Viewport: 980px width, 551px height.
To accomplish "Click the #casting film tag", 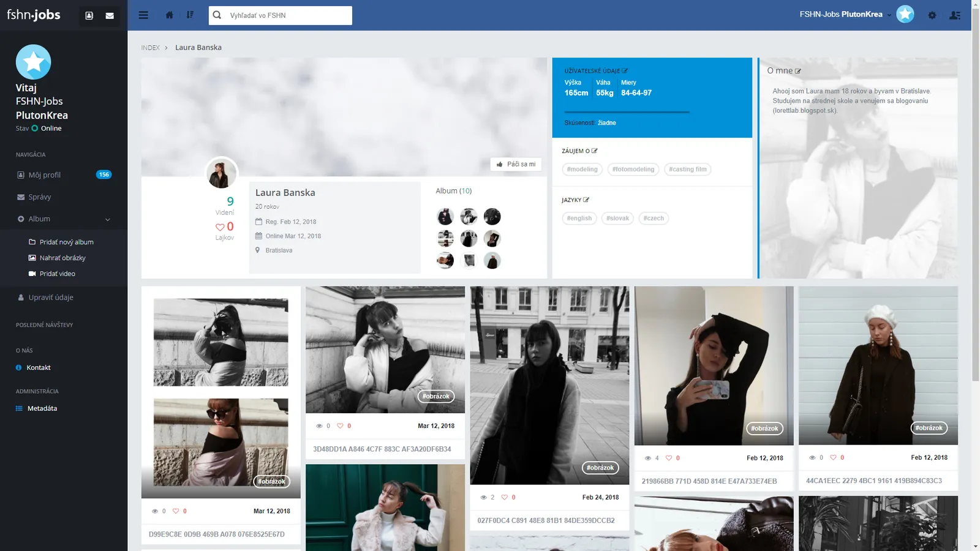I will point(687,170).
